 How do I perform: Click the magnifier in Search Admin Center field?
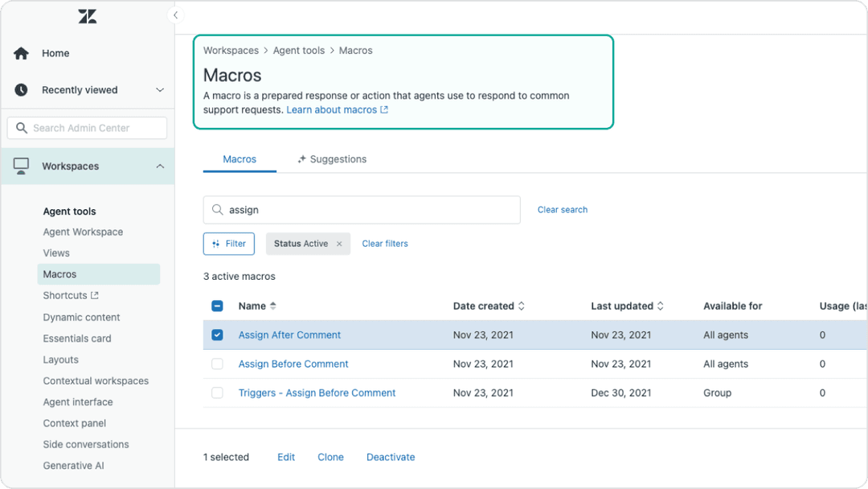[x=23, y=128]
